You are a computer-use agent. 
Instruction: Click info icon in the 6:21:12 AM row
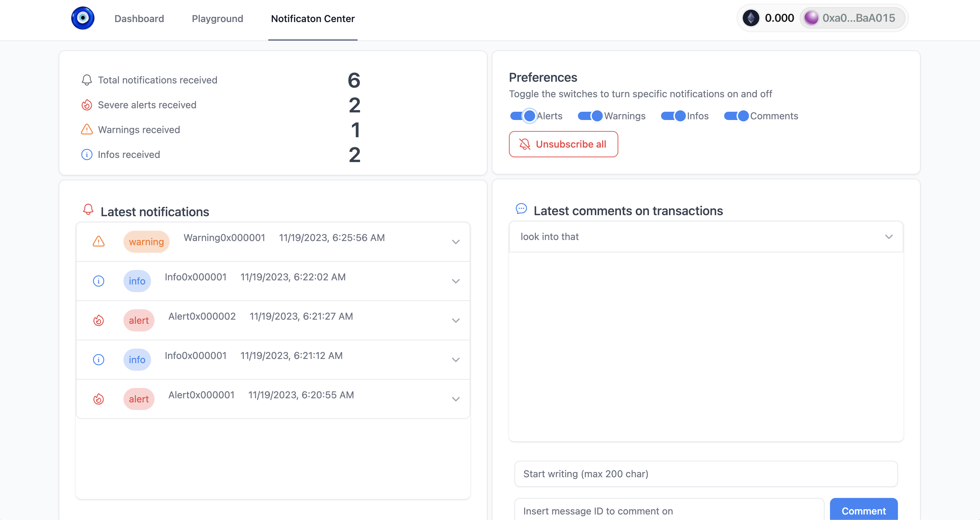(x=99, y=359)
